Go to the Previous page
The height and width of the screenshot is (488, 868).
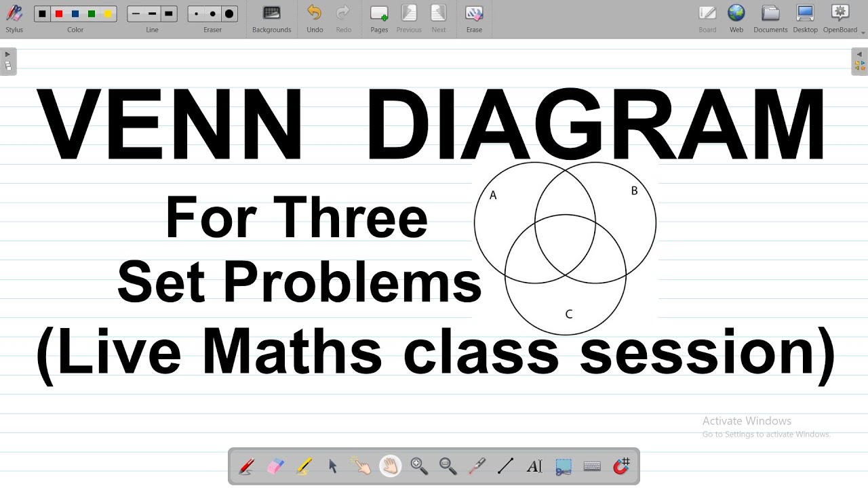(x=409, y=18)
